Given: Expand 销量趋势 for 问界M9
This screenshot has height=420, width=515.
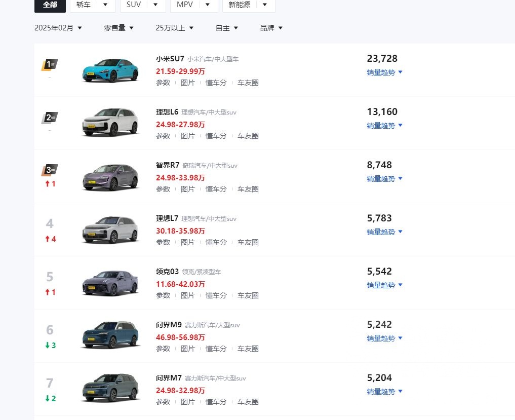Looking at the screenshot, I should click(384, 338).
